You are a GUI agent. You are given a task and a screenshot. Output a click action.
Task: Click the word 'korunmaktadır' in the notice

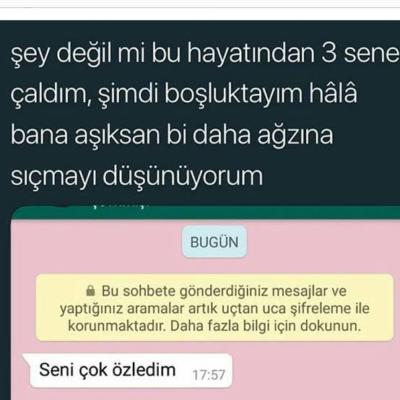point(117,326)
